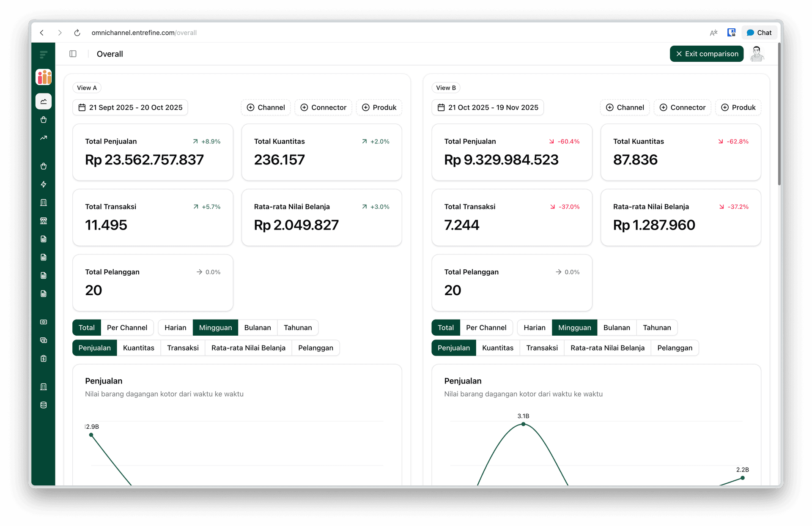
Task: Switch View A to Harian granularity
Action: coord(175,327)
